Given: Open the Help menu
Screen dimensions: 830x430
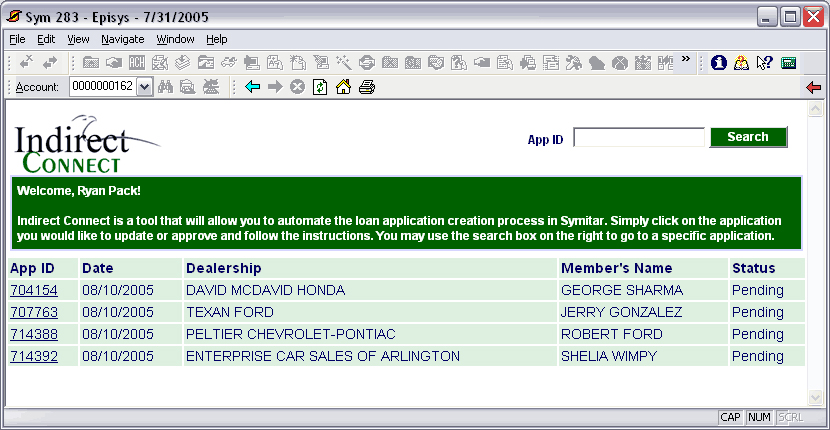Looking at the screenshot, I should (x=216, y=39).
